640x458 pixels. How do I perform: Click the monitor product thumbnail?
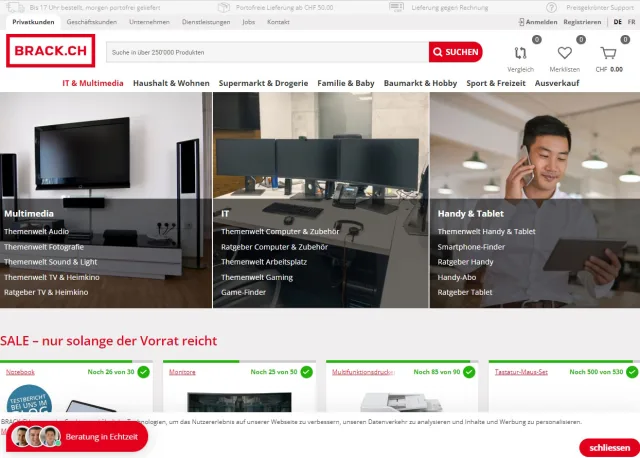pyautogui.click(x=239, y=402)
